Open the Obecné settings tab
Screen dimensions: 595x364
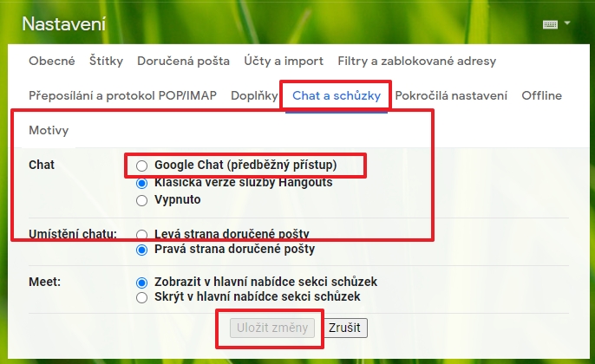[x=52, y=61]
